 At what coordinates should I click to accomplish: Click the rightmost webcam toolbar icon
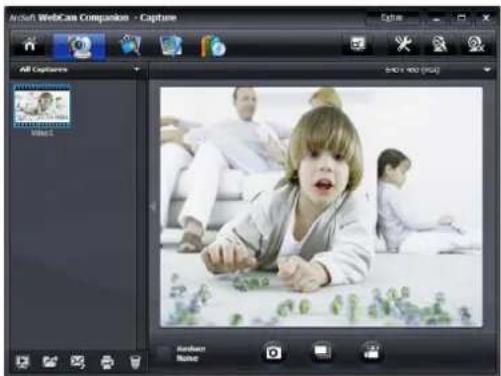click(x=475, y=44)
